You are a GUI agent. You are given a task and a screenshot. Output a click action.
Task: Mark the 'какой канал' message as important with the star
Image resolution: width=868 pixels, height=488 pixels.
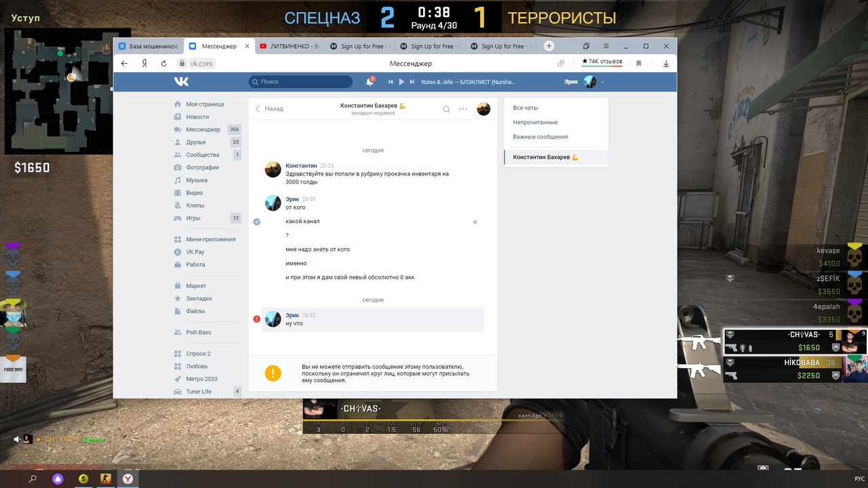pos(475,222)
